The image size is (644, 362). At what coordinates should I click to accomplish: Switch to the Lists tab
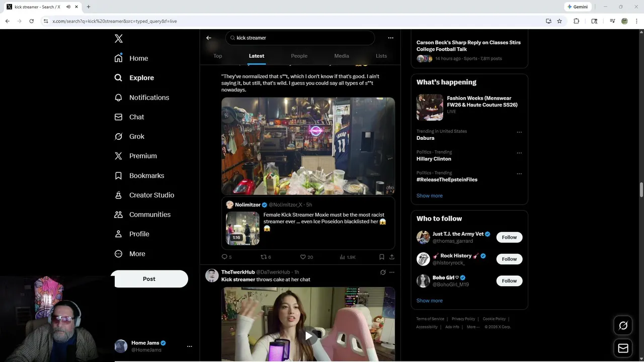pos(381,56)
